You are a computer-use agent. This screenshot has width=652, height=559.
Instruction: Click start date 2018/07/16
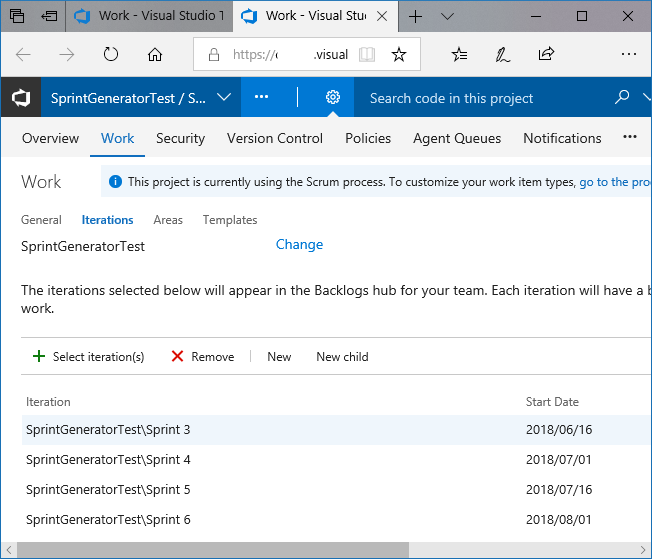pos(559,490)
